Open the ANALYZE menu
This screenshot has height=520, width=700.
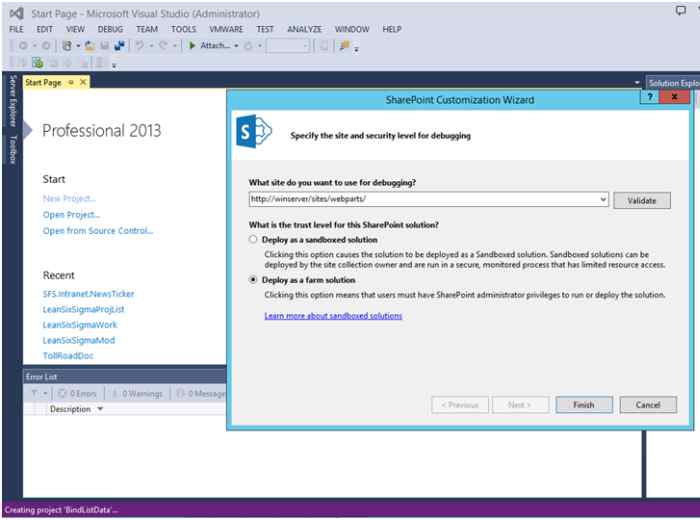[x=304, y=29]
